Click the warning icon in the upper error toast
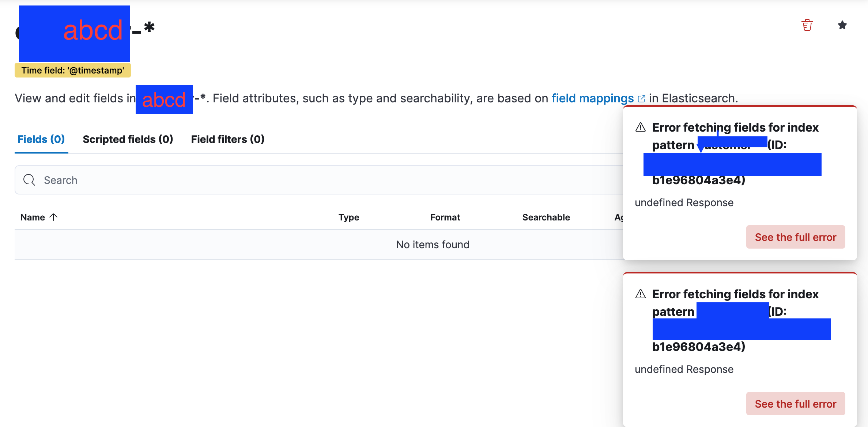Image resolution: width=868 pixels, height=427 pixels. (x=641, y=127)
